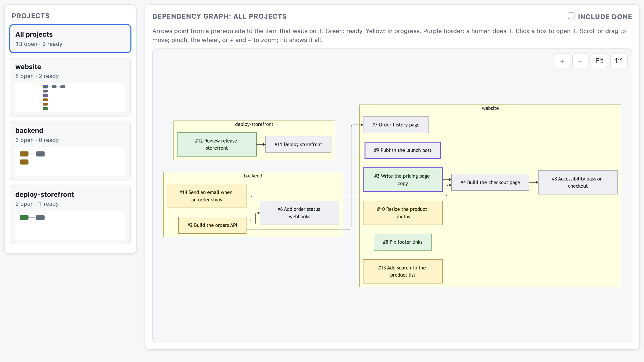Open node #5 Fix footer links
Image resolution: width=644 pixels, height=362 pixels.
pyautogui.click(x=403, y=242)
